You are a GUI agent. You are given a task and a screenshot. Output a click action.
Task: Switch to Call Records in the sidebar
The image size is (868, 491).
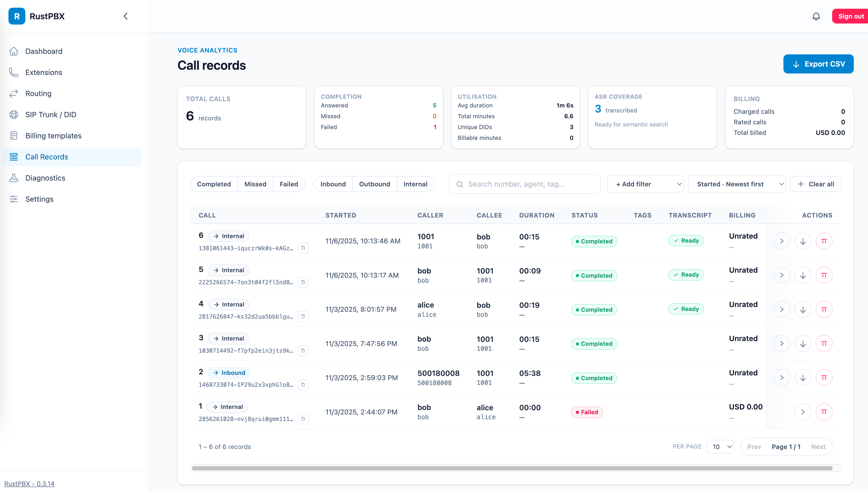[46, 157]
